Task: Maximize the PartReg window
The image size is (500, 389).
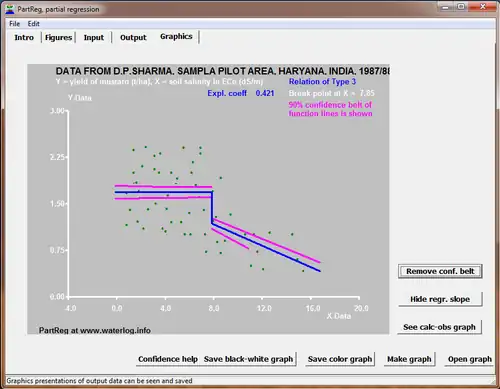Action: coord(461,7)
